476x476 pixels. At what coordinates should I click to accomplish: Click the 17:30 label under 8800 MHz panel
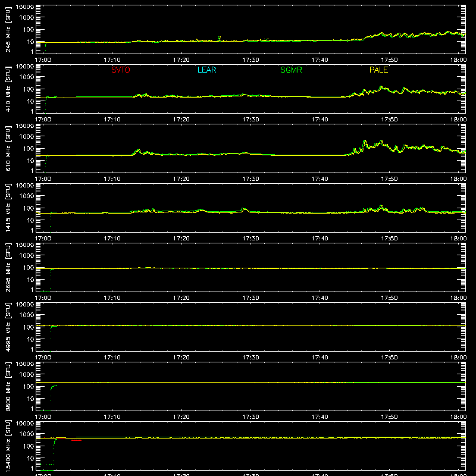coord(250,417)
